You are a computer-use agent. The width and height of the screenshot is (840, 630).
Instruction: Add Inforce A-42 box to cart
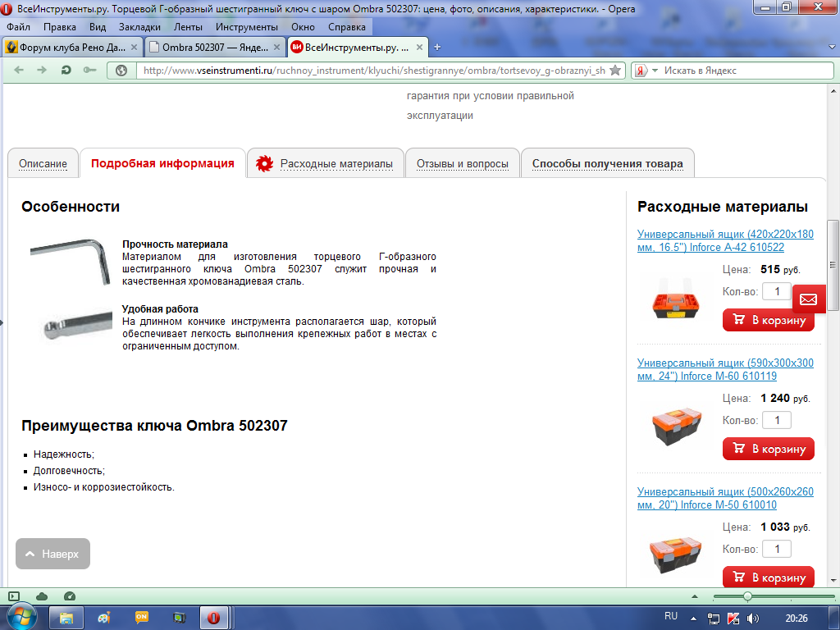pyautogui.click(x=768, y=320)
